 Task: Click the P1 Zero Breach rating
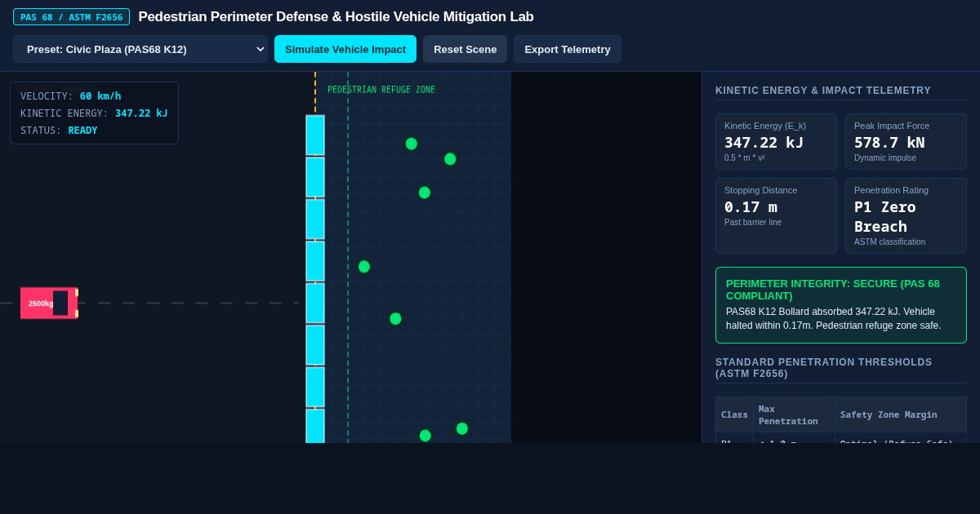885,217
